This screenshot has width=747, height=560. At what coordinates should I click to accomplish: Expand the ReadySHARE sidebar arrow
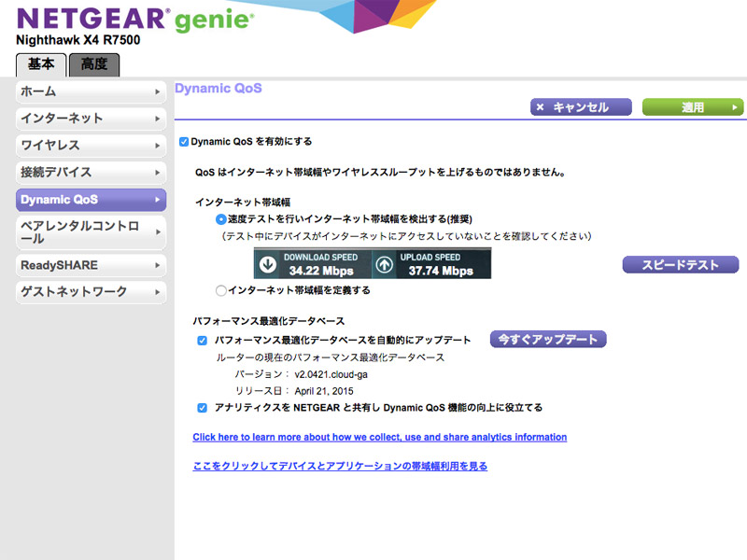[x=157, y=265]
